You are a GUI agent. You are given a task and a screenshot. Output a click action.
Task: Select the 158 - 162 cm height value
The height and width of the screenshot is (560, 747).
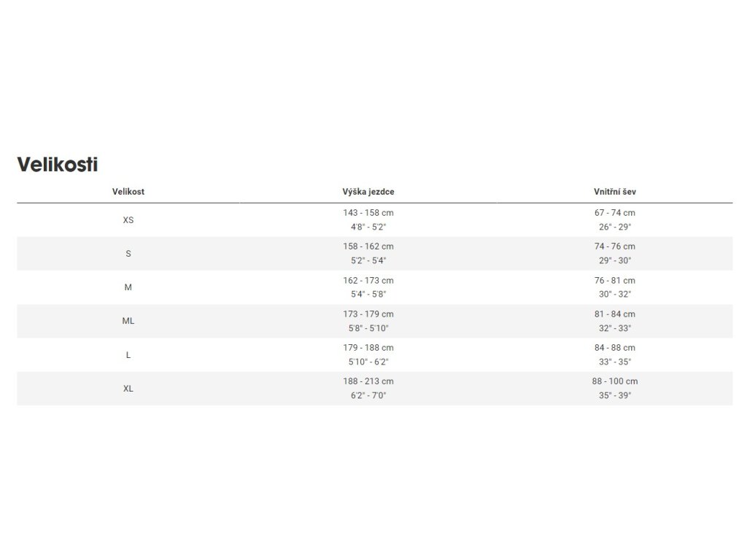tap(368, 246)
